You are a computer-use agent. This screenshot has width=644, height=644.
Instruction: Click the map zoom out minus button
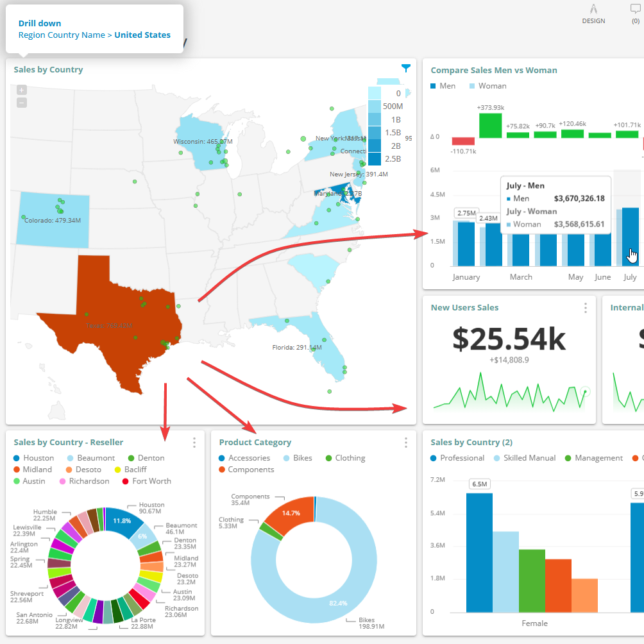coord(22,103)
